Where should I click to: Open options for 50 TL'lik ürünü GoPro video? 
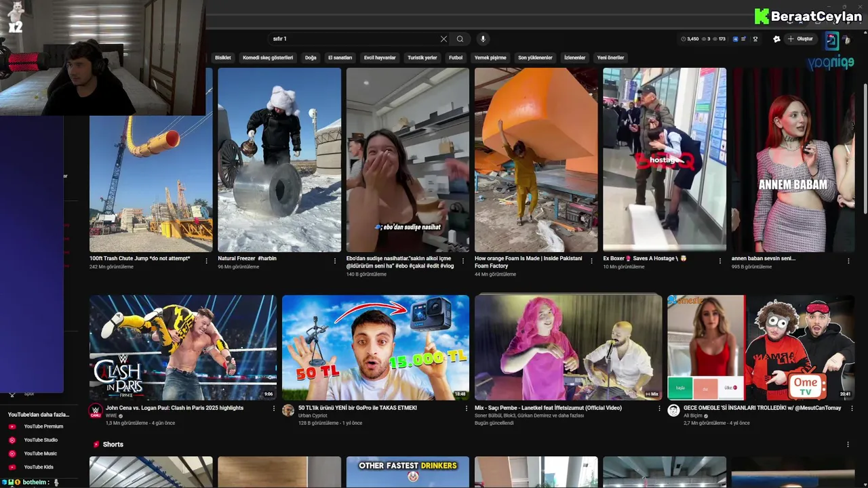(467, 409)
